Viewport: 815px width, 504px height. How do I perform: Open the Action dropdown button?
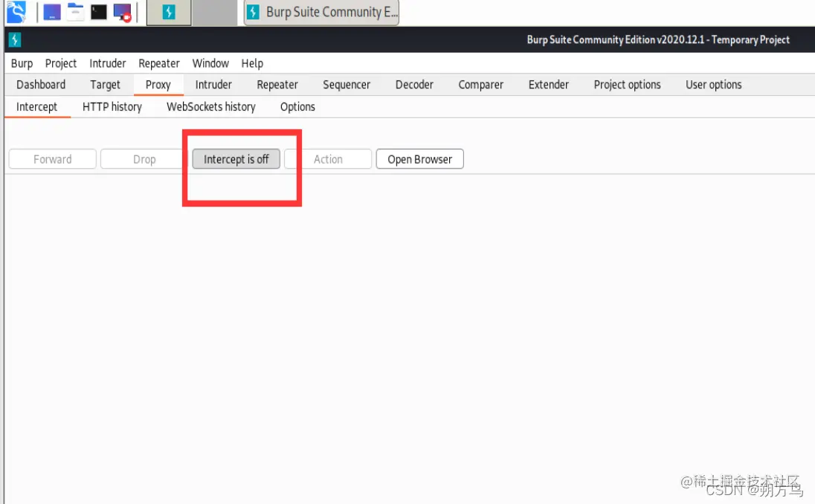click(x=328, y=160)
